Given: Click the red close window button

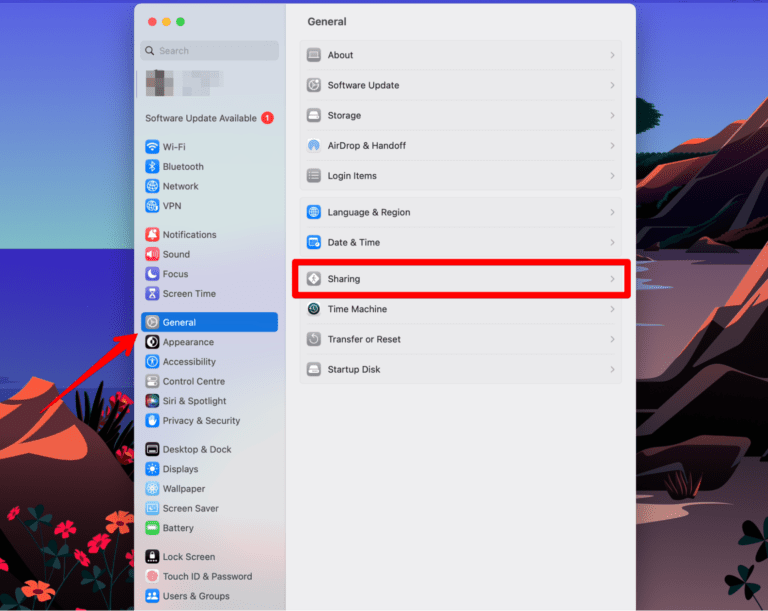Looking at the screenshot, I should coord(152,22).
